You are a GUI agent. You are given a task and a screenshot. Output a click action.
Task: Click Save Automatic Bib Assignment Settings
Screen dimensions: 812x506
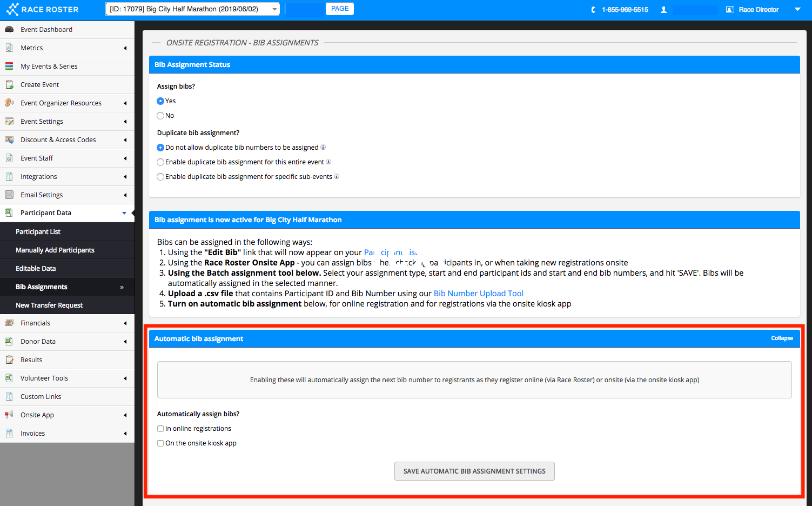(474, 471)
